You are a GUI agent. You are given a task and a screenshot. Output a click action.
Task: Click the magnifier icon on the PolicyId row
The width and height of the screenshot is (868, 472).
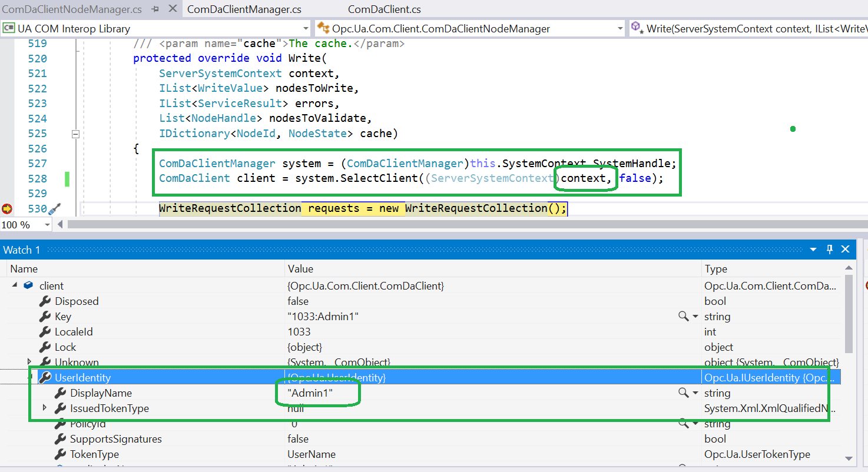tap(683, 423)
